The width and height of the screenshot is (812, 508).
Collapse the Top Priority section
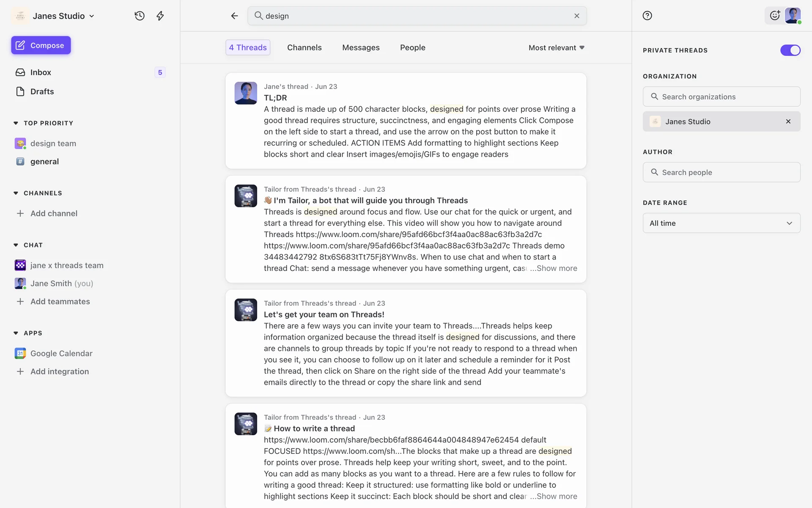16,123
